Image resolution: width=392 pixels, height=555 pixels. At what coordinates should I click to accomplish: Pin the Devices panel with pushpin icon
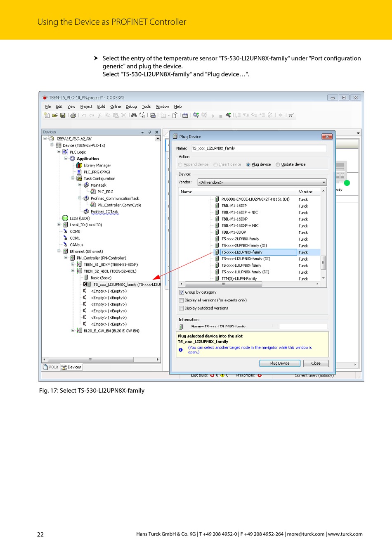(x=149, y=132)
